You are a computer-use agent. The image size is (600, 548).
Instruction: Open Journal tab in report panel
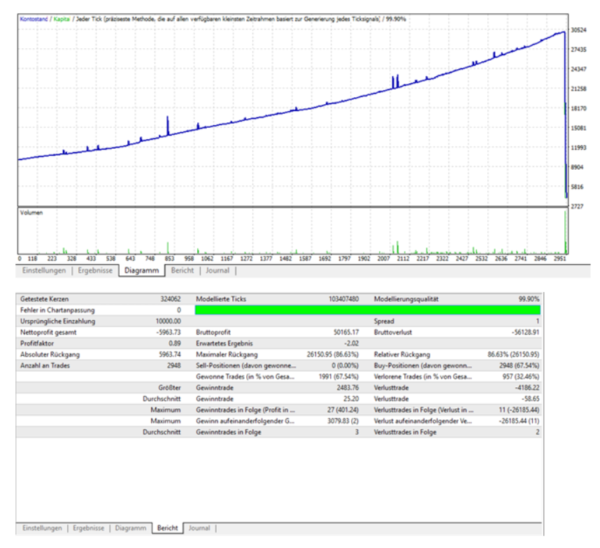point(199,528)
